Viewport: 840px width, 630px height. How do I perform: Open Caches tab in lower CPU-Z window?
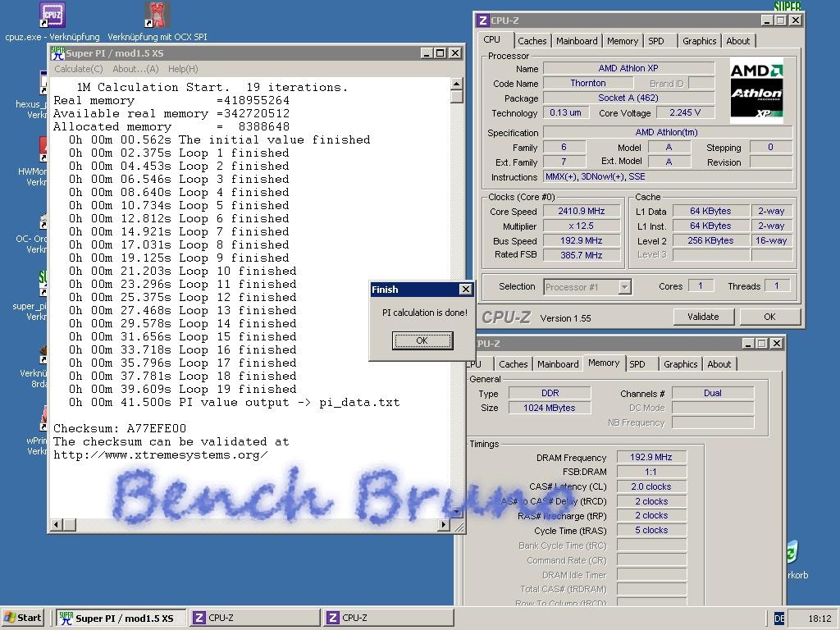click(x=513, y=363)
